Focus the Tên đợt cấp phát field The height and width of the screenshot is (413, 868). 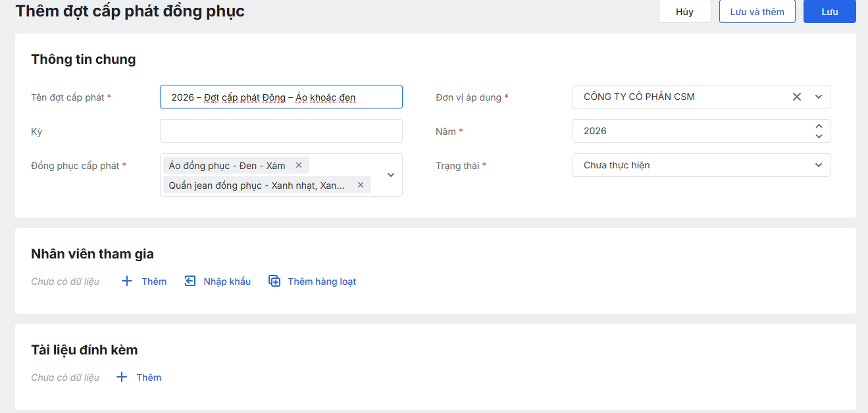pos(281,97)
